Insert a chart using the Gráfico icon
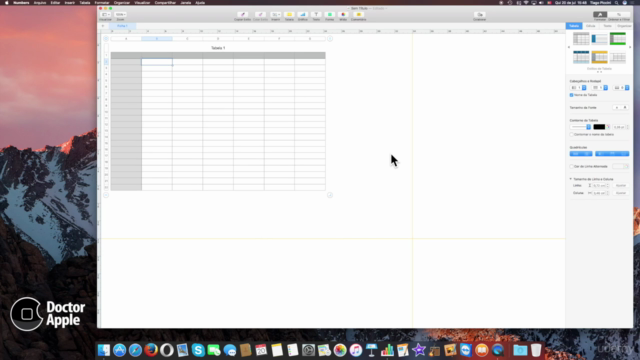The image size is (640, 360). 302,15
